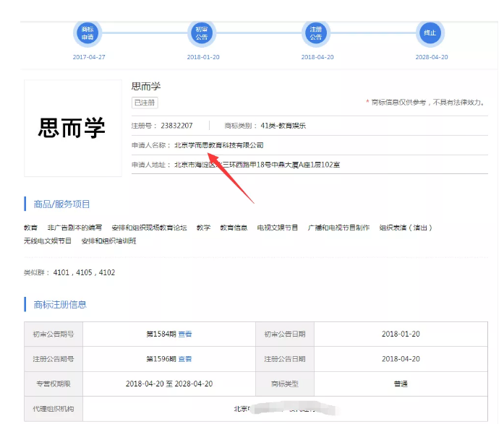The image size is (504, 424).
Task: Open 查看 link beside 第1584期
Action: tap(185, 334)
